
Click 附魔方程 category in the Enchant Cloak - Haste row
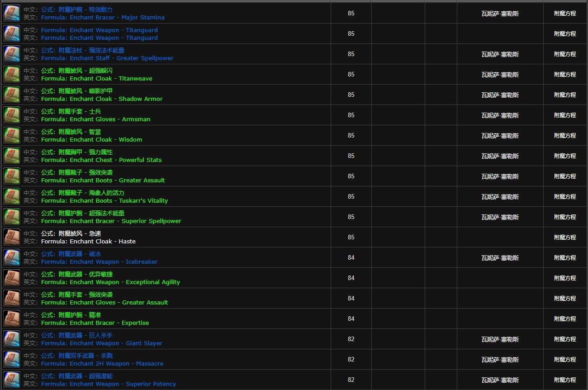pos(565,238)
